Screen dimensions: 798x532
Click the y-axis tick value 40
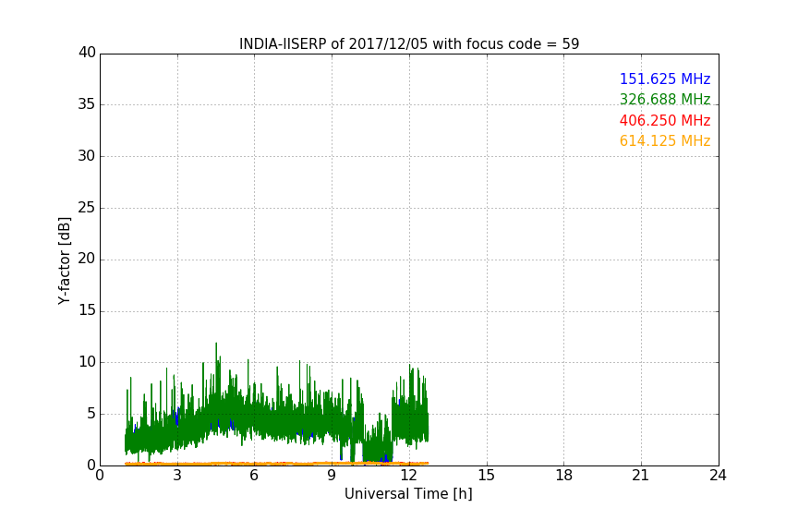click(87, 53)
